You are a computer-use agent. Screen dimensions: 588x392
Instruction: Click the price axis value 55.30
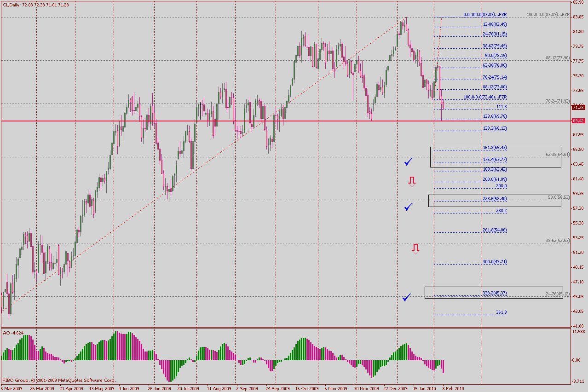coord(578,223)
